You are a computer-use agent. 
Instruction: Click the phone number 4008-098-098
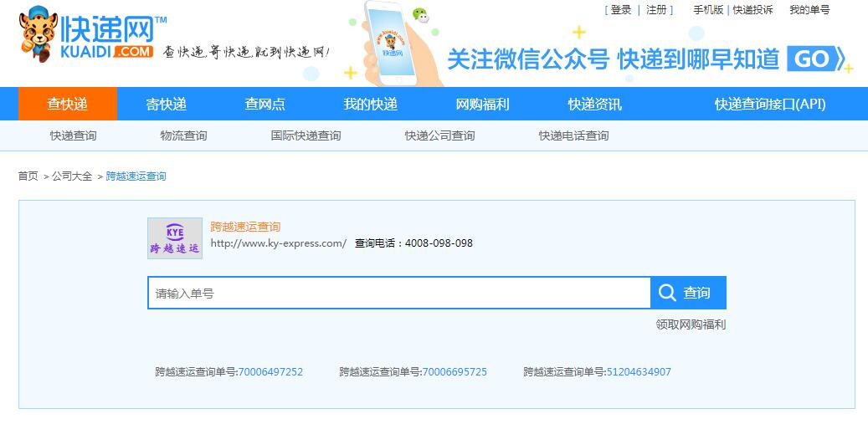pos(439,243)
